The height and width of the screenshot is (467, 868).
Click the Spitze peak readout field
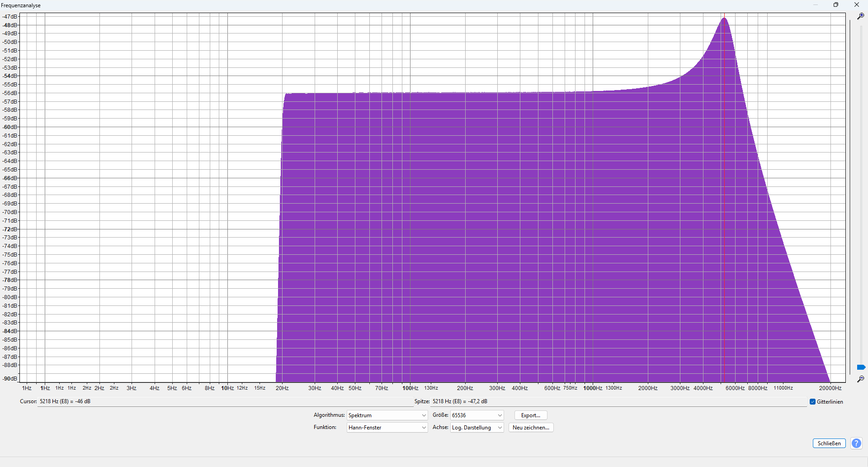(x=615, y=402)
